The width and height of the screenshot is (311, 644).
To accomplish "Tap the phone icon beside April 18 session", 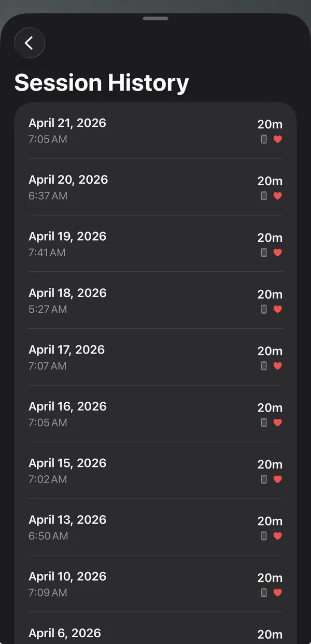I will (x=264, y=309).
